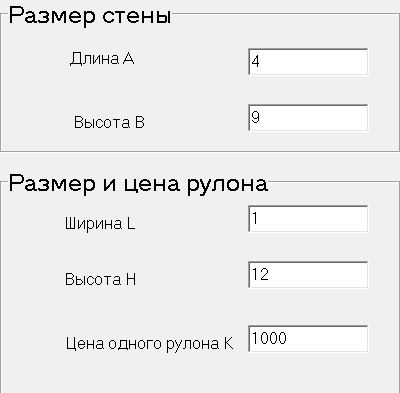Click the Высота H text field
The height and width of the screenshot is (393, 400).
(x=308, y=275)
